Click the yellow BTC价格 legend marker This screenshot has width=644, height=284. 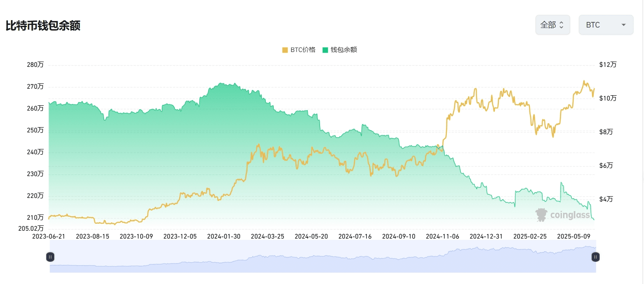[x=285, y=50]
